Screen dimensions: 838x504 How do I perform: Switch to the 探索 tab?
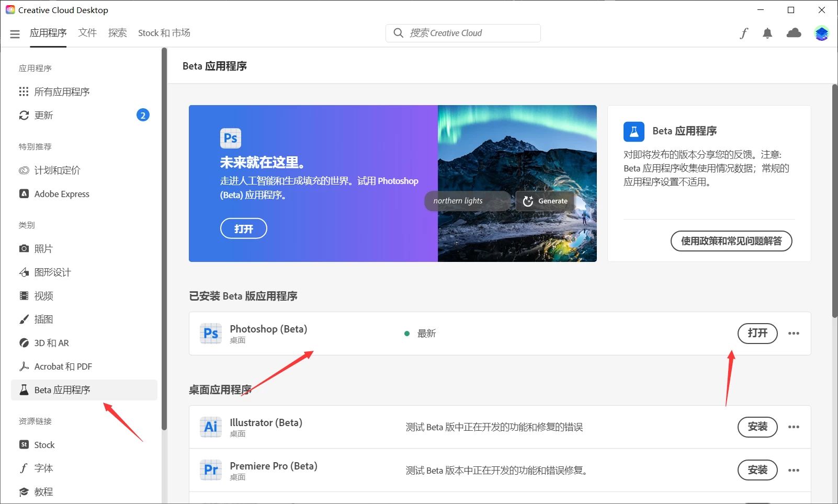coord(118,33)
